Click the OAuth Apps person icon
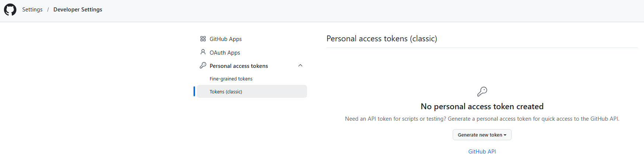The image size is (644, 162). [x=203, y=52]
